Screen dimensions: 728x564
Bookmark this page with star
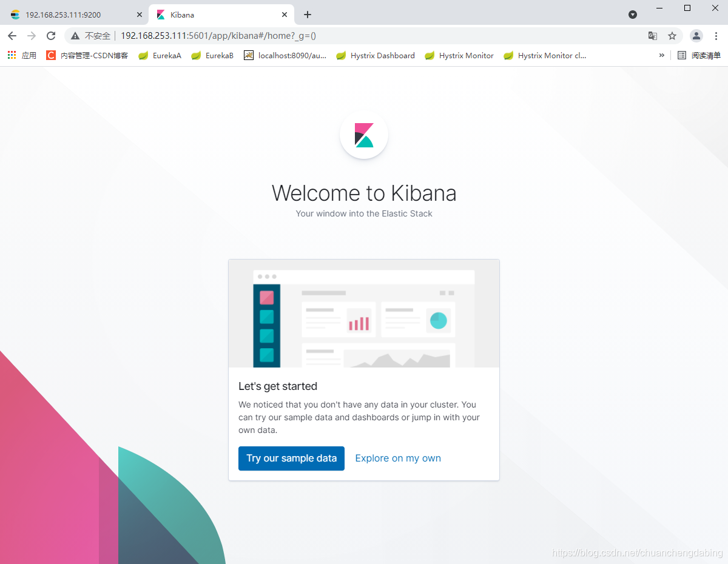672,36
